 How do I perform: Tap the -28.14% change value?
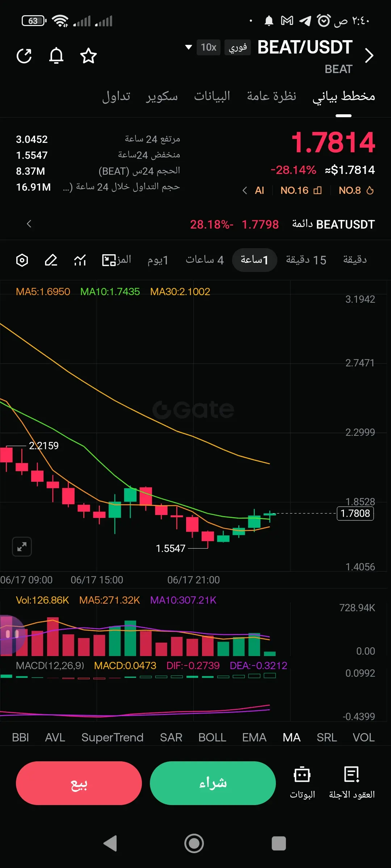pyautogui.click(x=293, y=170)
